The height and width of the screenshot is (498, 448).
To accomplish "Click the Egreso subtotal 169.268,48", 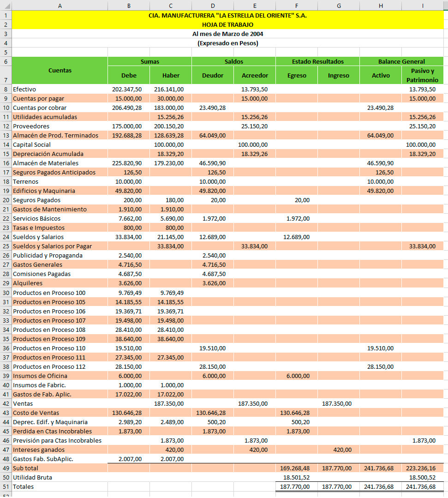I will tap(297, 468).
